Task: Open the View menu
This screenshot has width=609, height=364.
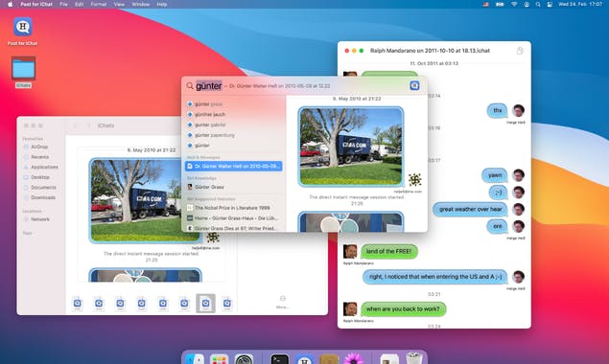Action: click(x=119, y=4)
